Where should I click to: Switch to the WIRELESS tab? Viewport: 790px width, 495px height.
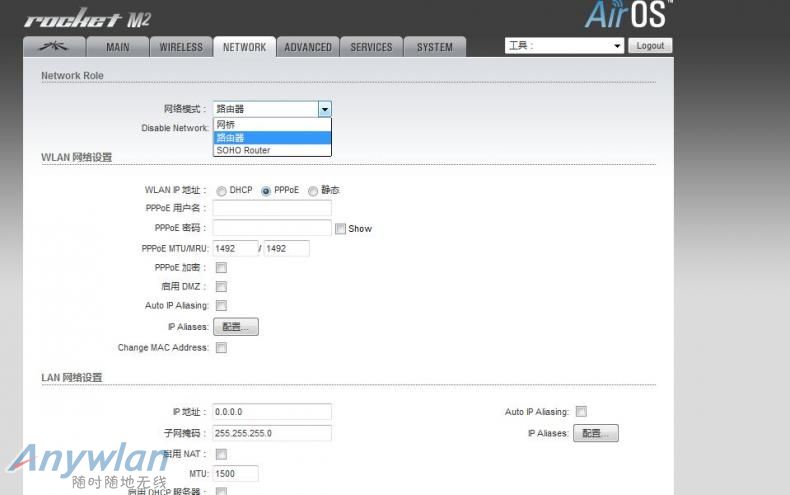point(181,47)
